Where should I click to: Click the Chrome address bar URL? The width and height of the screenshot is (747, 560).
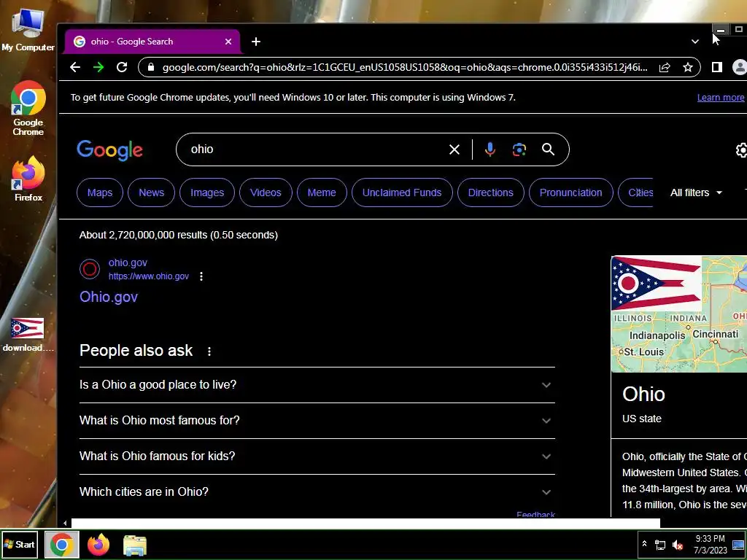pos(405,67)
